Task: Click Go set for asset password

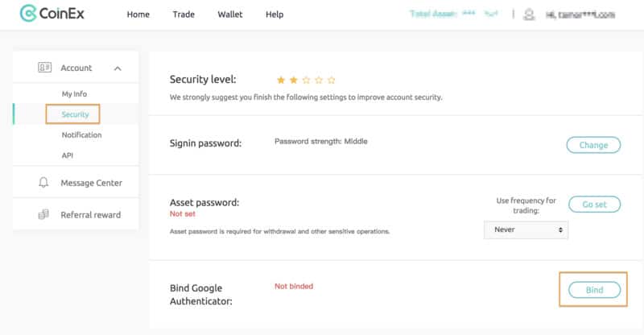Action: 594,205
